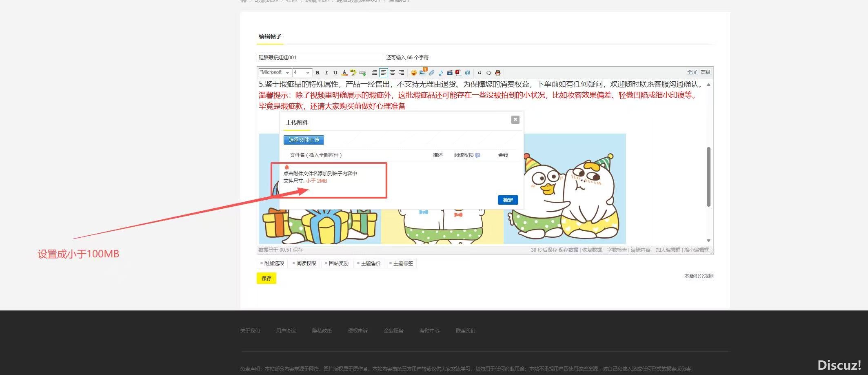Insert video with the clapperboard icon
868x375 pixels.
(x=449, y=73)
